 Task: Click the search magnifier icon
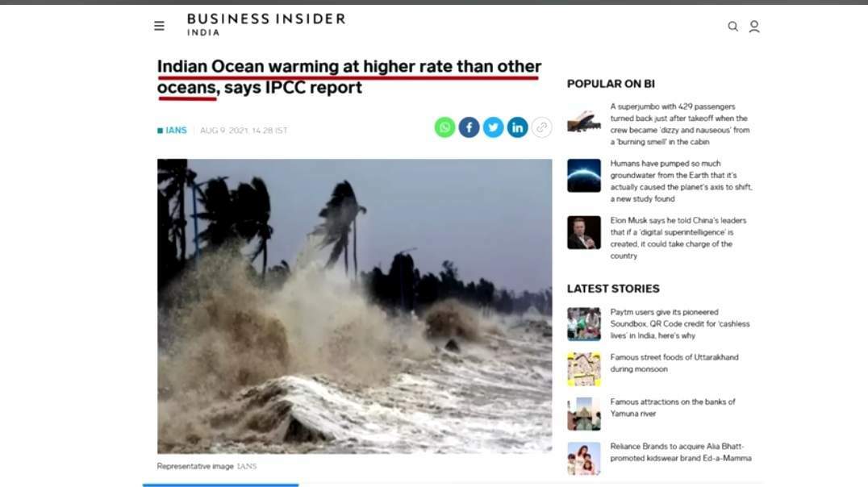coord(733,27)
